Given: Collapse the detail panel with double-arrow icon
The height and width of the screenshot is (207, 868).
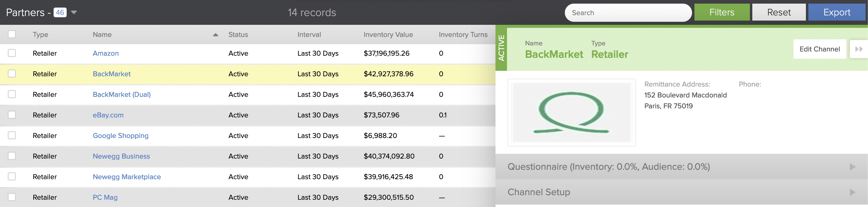Looking at the screenshot, I should pyautogui.click(x=859, y=49).
